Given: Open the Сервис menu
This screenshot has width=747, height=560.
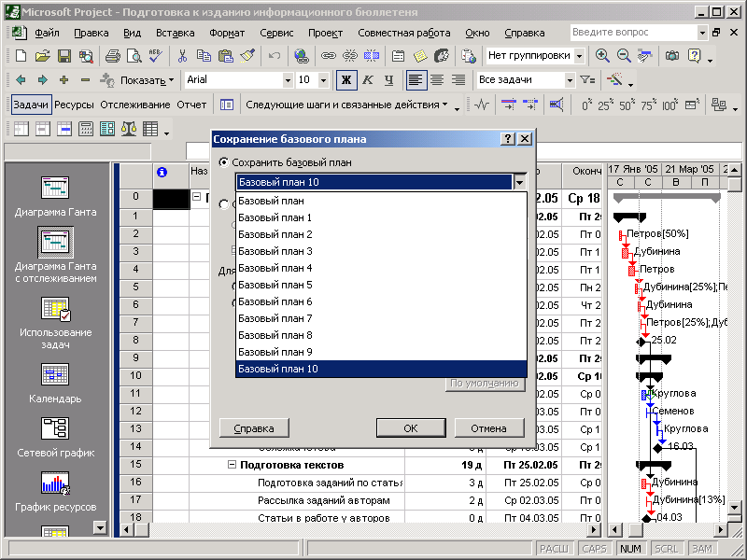Looking at the screenshot, I should (x=276, y=33).
